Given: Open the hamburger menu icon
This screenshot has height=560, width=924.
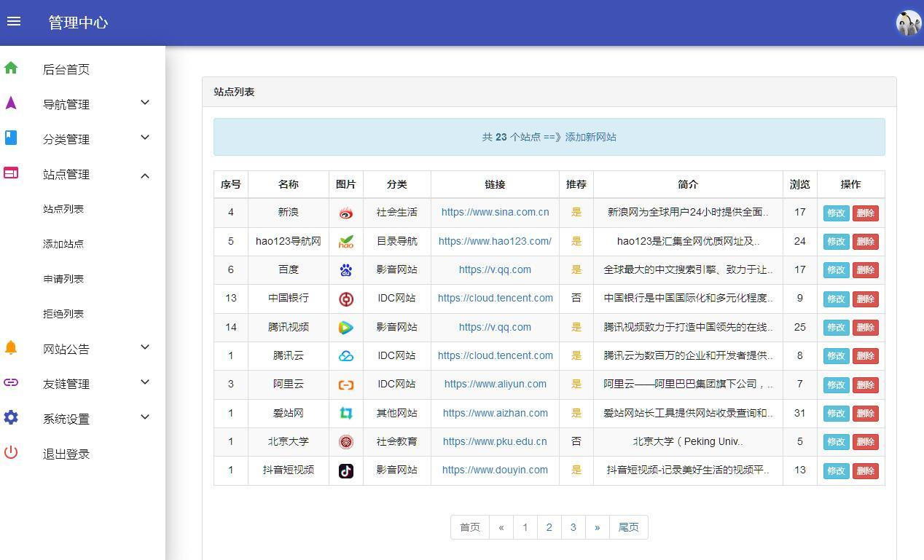Looking at the screenshot, I should [x=14, y=21].
